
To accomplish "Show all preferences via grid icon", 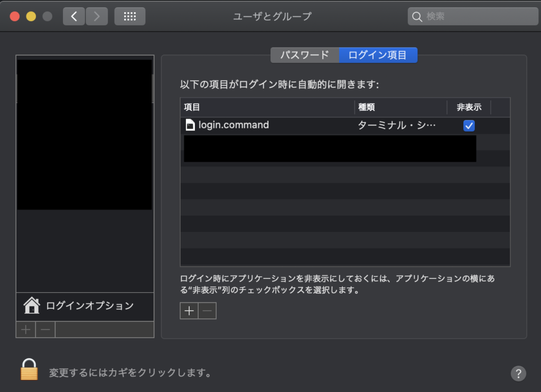I will [129, 16].
